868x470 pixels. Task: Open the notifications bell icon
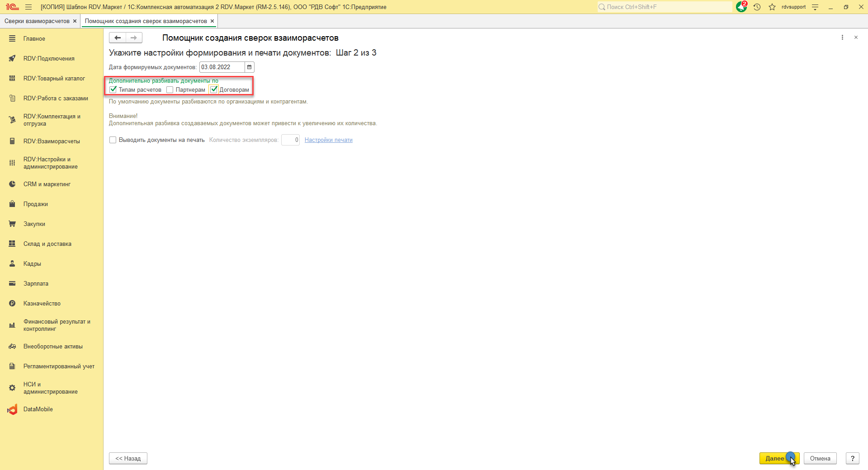coord(741,7)
